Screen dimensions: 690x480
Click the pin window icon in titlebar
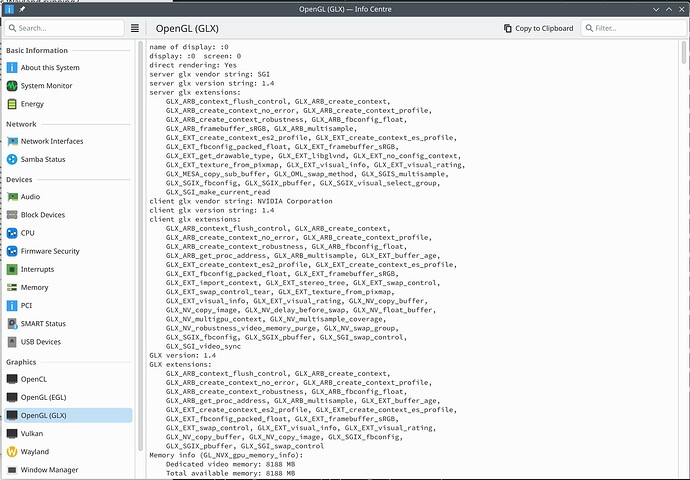[22, 9]
